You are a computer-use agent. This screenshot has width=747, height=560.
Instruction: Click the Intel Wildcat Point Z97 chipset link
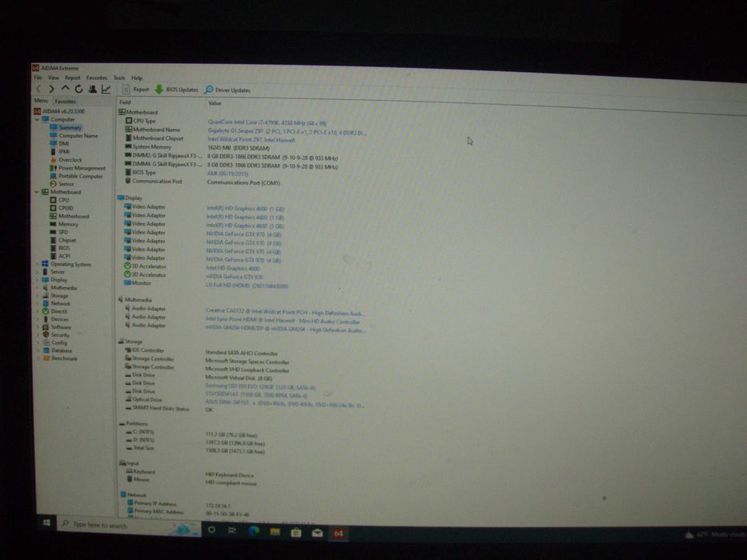coord(251,140)
